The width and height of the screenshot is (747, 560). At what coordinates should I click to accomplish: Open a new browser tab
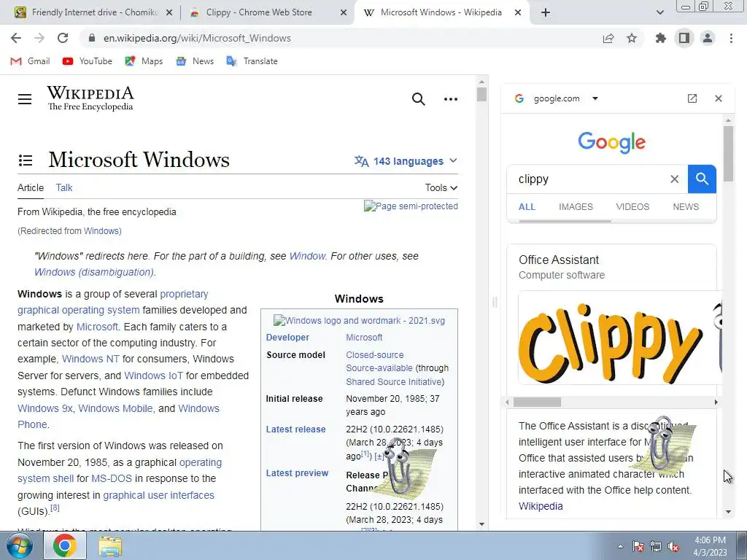coord(546,12)
